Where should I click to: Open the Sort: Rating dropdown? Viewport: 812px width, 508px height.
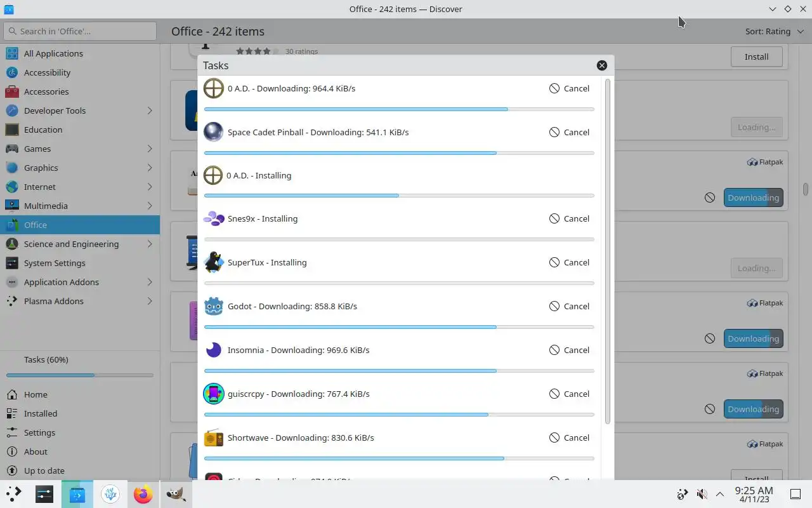click(x=775, y=31)
